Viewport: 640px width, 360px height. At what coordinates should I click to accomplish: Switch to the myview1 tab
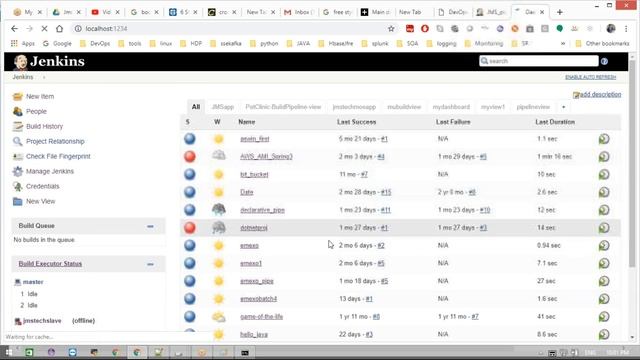[x=493, y=107]
